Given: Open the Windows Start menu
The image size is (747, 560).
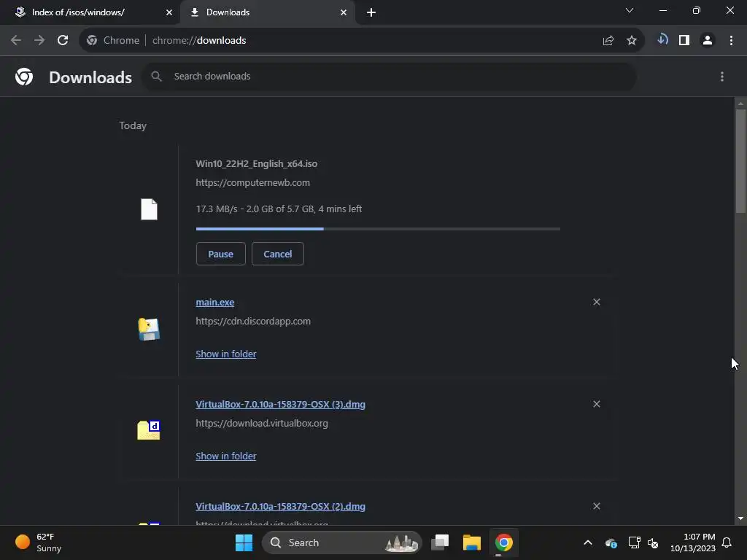Looking at the screenshot, I should click(x=244, y=542).
